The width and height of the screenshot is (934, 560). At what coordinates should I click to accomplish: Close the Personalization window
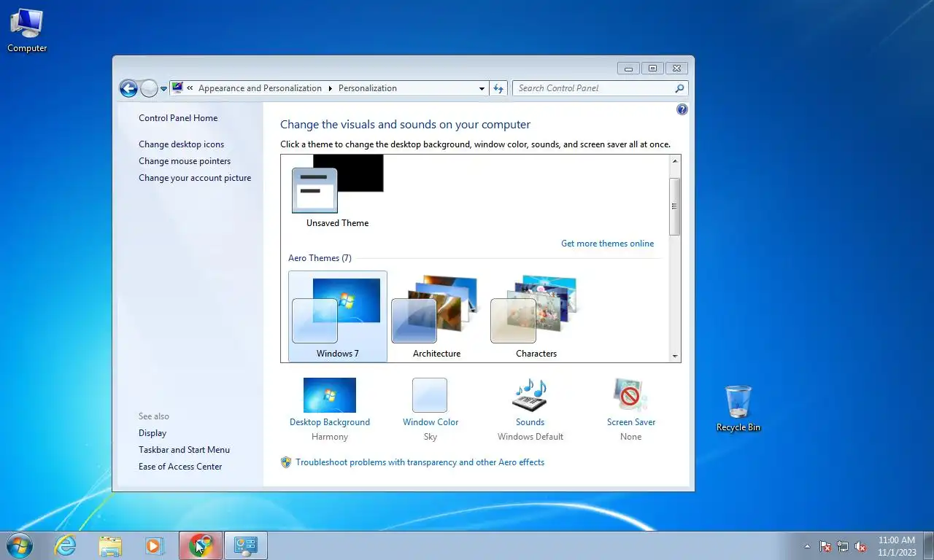pos(677,68)
